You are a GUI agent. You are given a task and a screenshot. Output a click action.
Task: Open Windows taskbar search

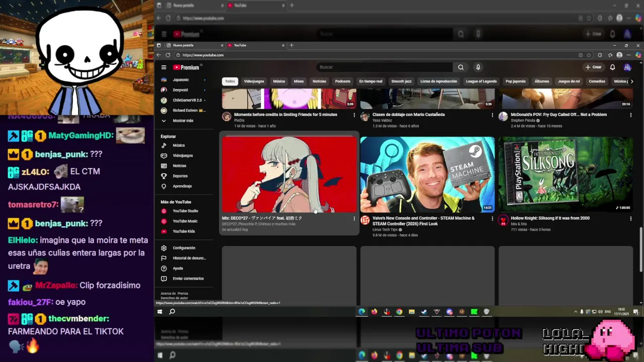coord(172,312)
